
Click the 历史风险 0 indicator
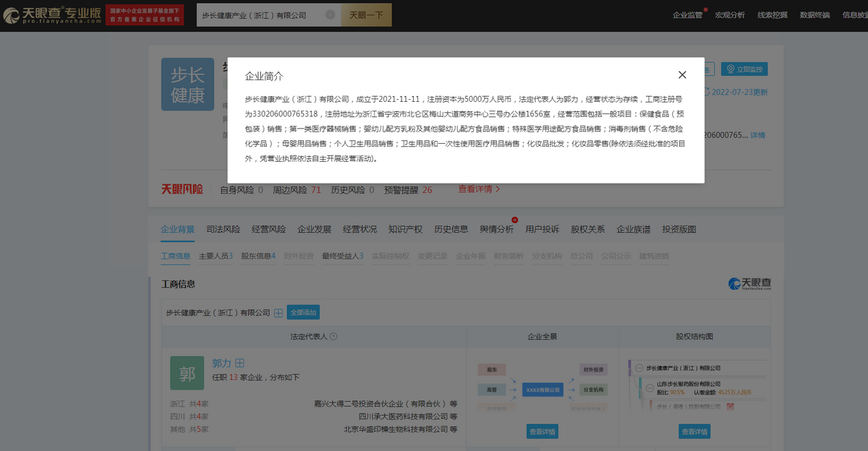click(352, 190)
